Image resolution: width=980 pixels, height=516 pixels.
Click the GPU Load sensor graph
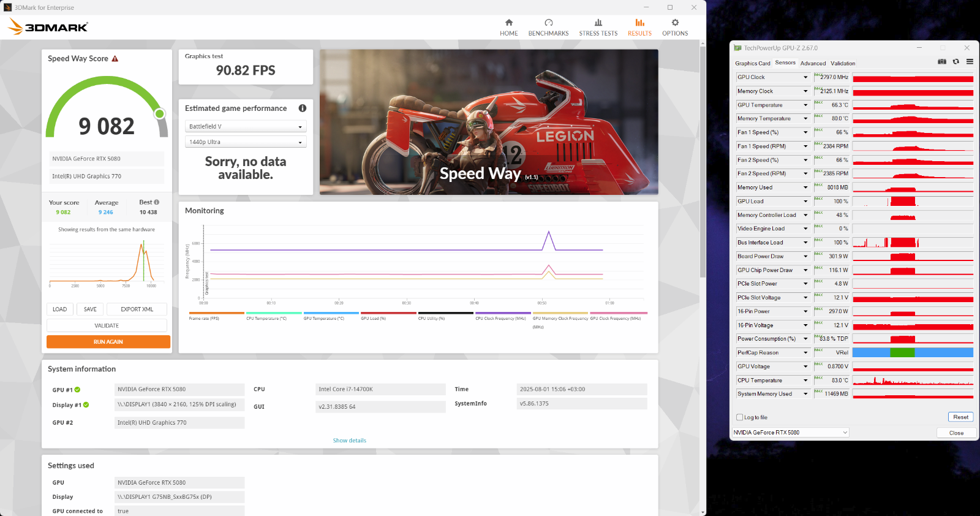click(913, 202)
